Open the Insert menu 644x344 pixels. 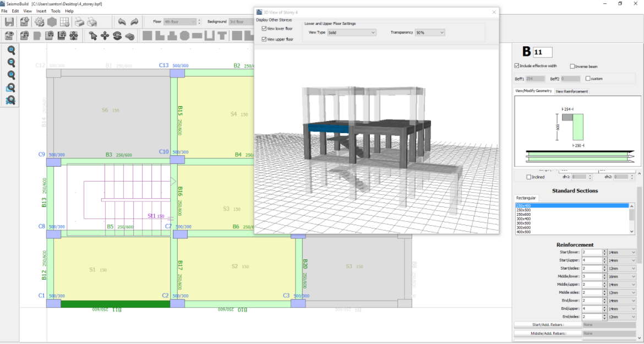[41, 11]
